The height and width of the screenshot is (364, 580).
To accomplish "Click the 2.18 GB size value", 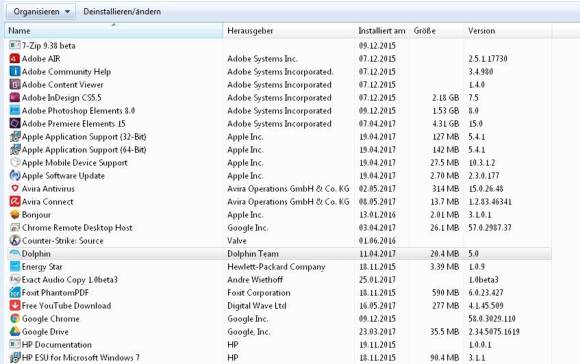I will coord(445,98).
